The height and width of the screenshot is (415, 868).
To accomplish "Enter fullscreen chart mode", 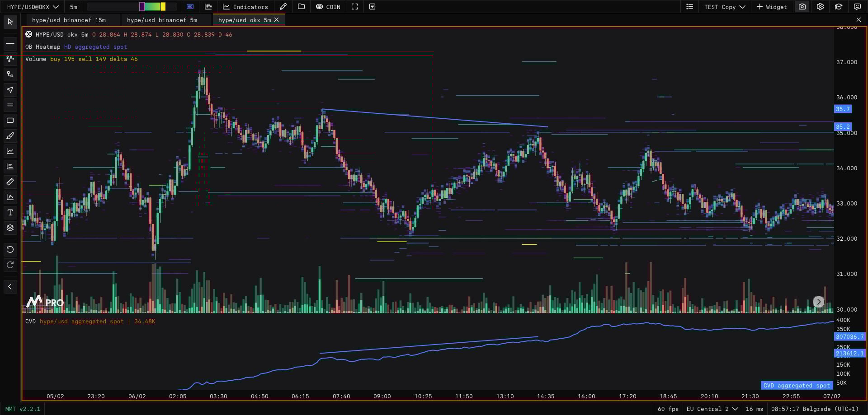I will click(x=355, y=7).
